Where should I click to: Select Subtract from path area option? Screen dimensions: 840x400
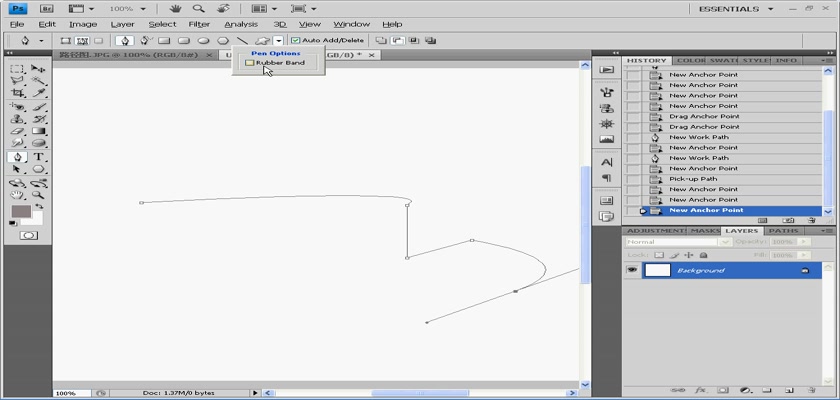[x=398, y=40]
